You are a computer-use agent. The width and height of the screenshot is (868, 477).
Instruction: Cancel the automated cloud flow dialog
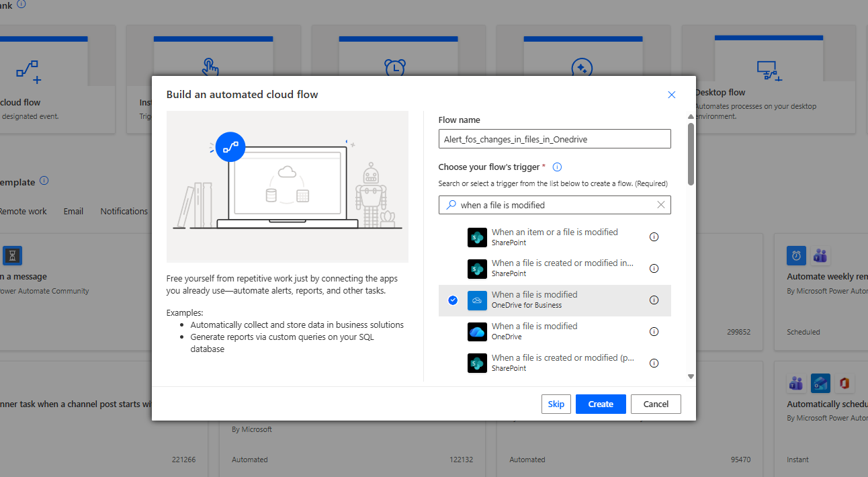655,404
